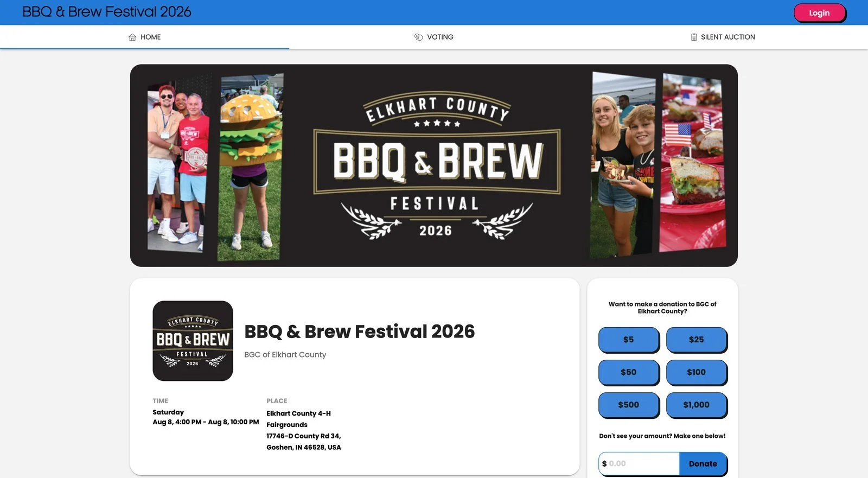Screen dimensions: 868x478
Task: Click the Donate button
Action: pos(703,464)
